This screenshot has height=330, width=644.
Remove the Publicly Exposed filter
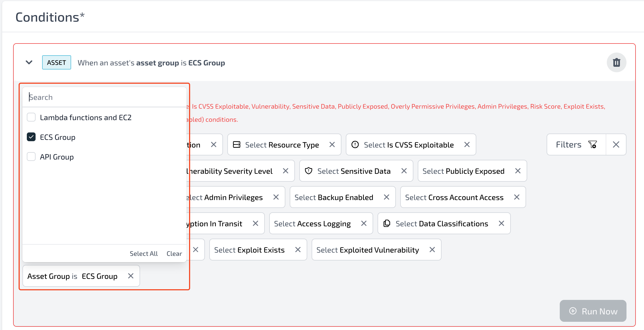[518, 171]
